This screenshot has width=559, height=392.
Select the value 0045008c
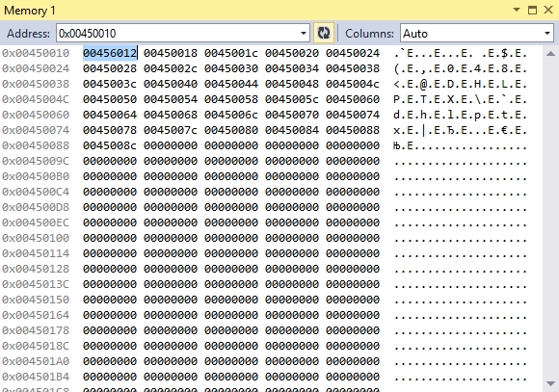(x=110, y=145)
